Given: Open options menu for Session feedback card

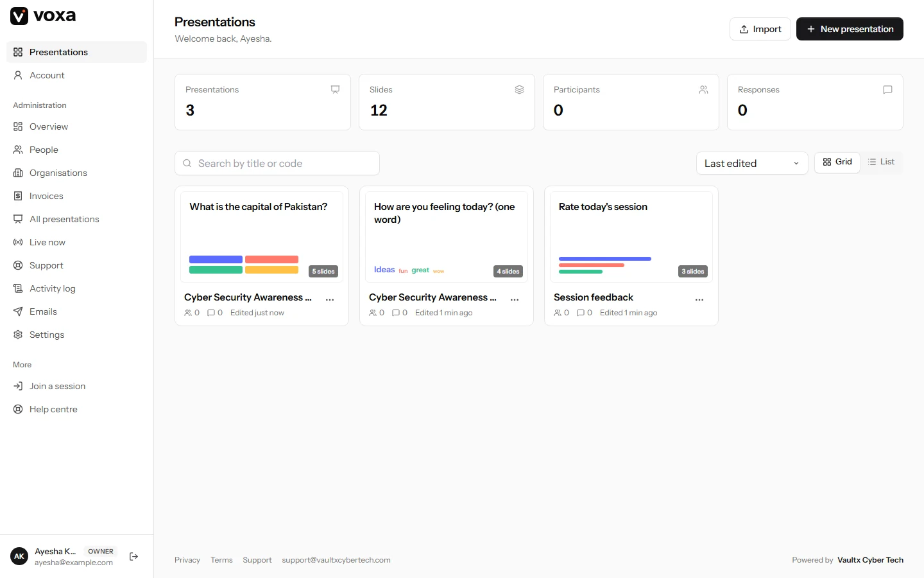Looking at the screenshot, I should [x=699, y=299].
